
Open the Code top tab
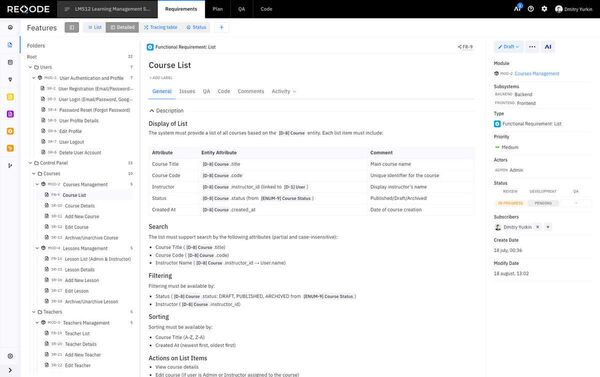(266, 9)
